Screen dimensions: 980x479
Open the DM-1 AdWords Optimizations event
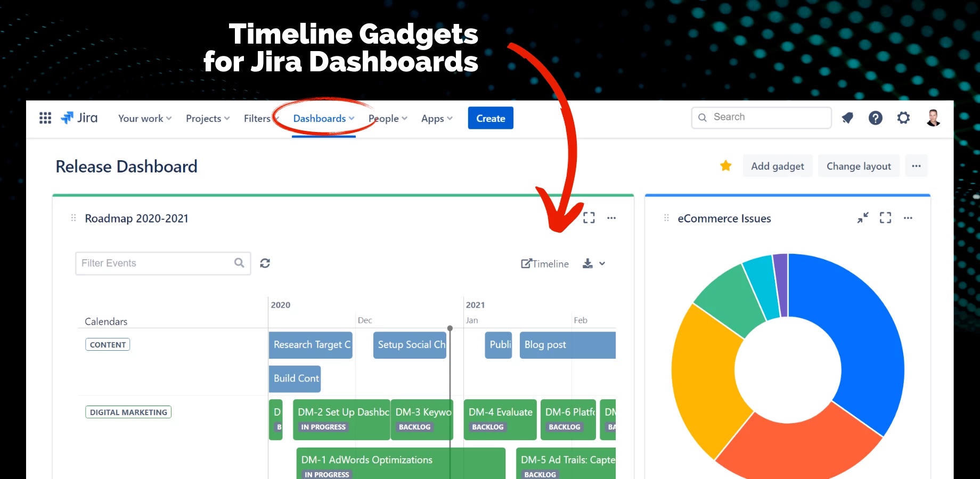tap(401, 464)
